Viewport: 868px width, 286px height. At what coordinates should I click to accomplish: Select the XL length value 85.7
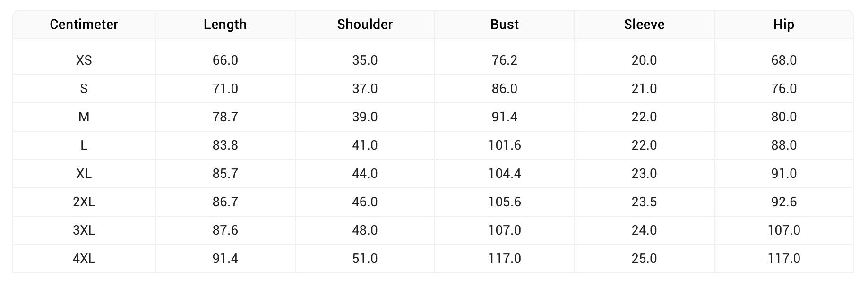pyautogui.click(x=225, y=174)
